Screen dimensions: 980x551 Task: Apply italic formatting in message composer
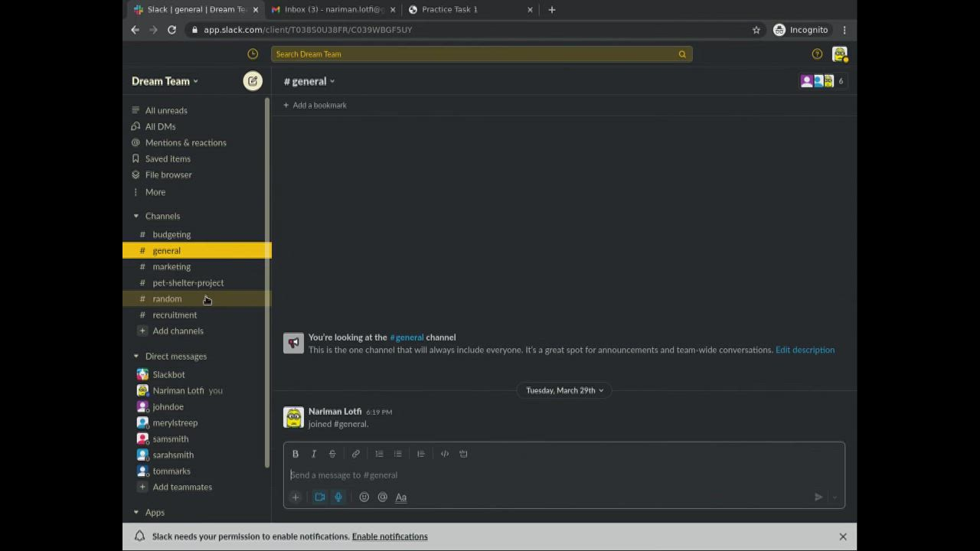[x=314, y=454]
